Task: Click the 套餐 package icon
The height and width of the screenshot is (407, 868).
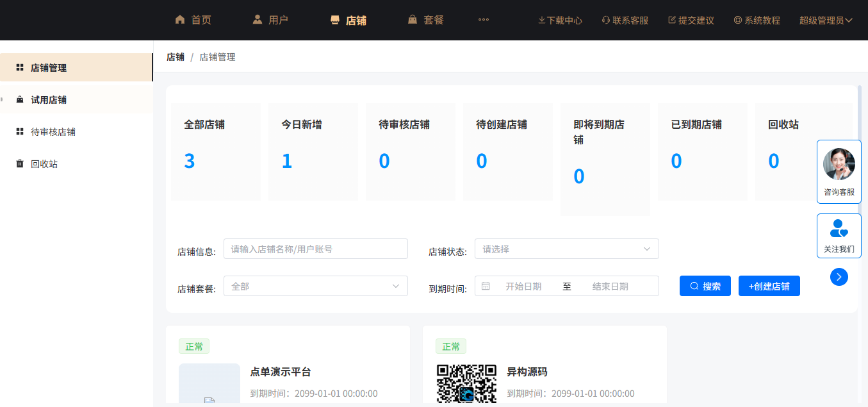Action: [412, 19]
